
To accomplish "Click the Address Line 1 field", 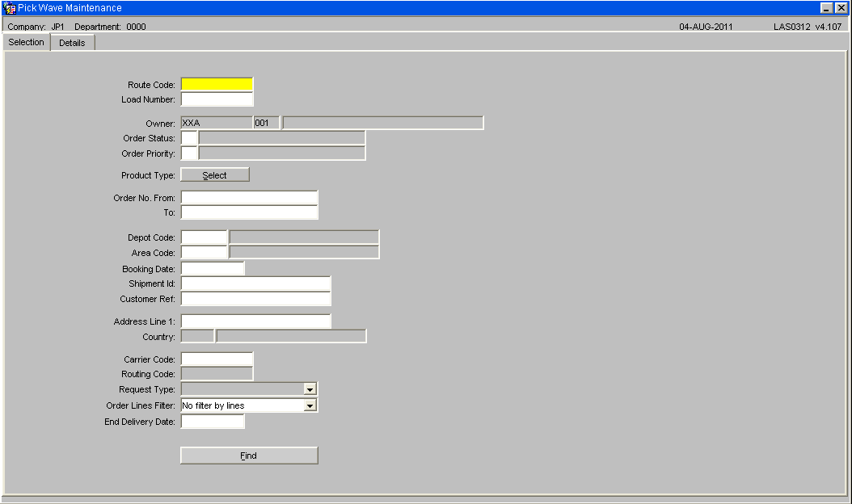I will tap(256, 321).
